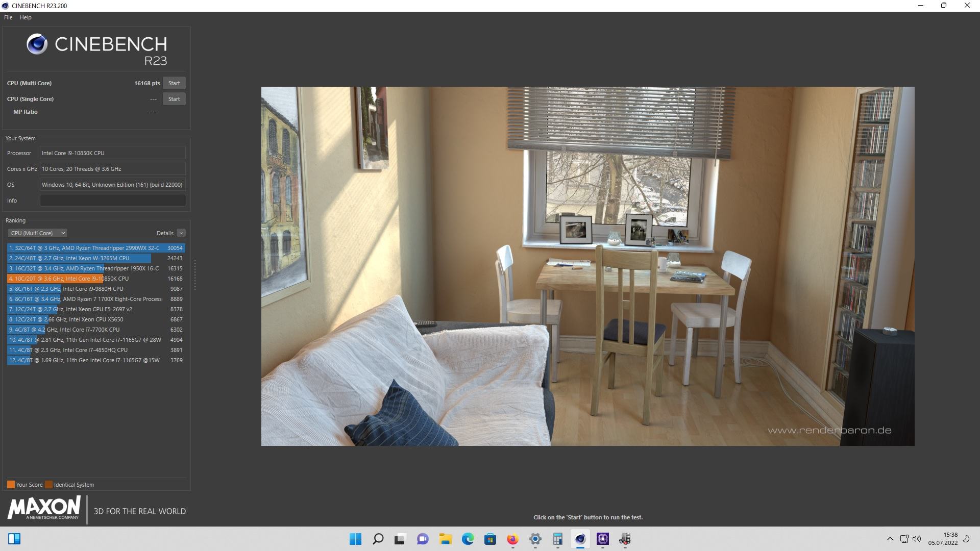Image resolution: width=980 pixels, height=551 pixels.
Task: Open the CPU (Multi Core) ranking dropdown
Action: click(x=37, y=233)
